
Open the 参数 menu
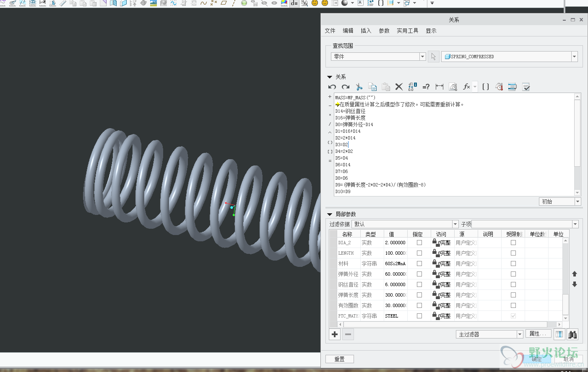point(384,31)
